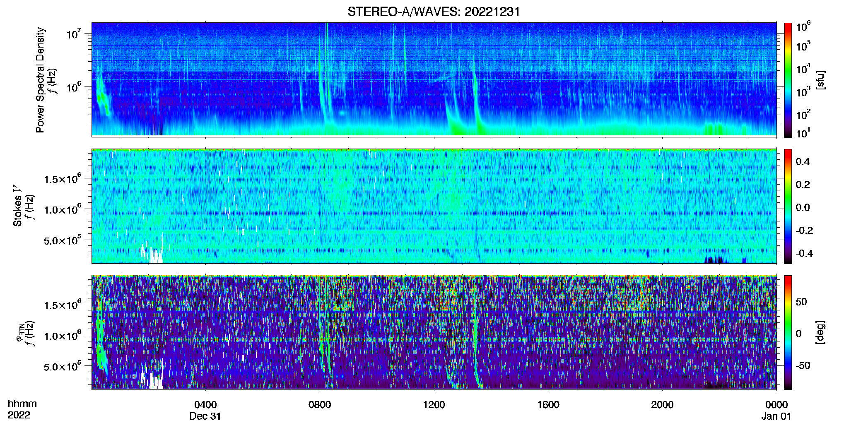868x447 pixels.
Task: Click the Power Spectral Density axis label
Action: click(40, 80)
